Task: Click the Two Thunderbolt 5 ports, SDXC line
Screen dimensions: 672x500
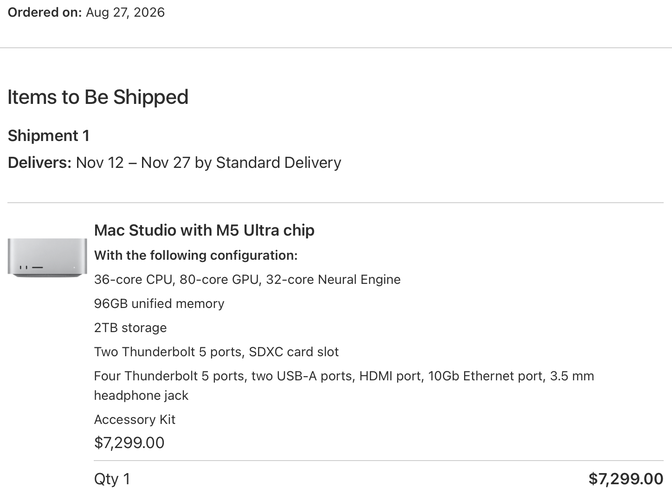Action: pos(216,352)
